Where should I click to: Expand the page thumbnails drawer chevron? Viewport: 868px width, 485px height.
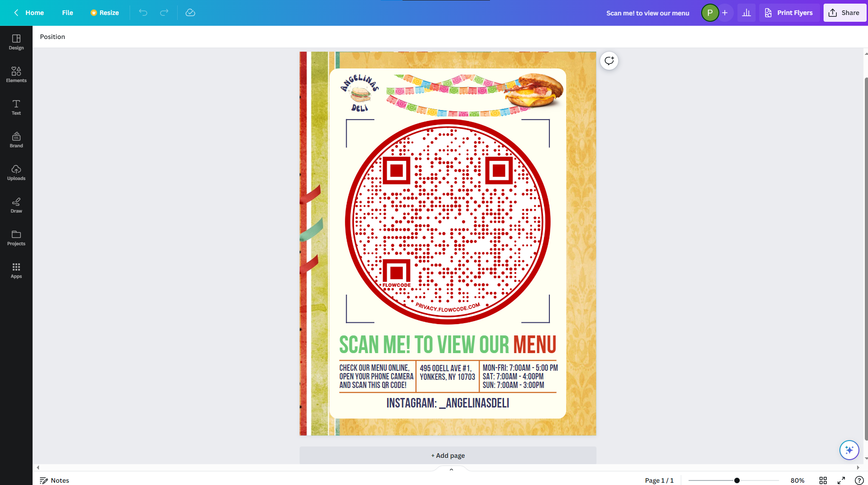tap(451, 470)
